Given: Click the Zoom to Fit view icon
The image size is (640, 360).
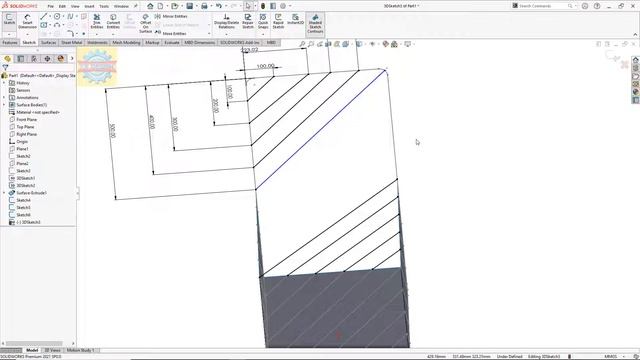Looking at the screenshot, I should click(x=302, y=44).
